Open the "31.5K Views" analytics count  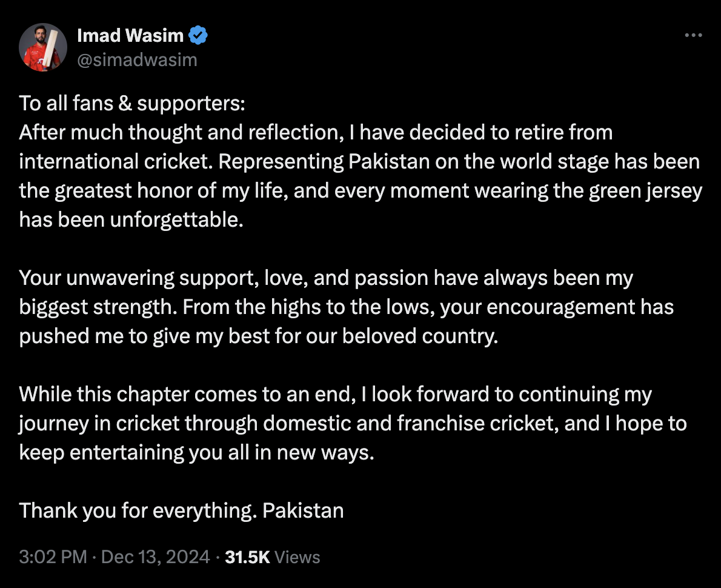[272, 557]
